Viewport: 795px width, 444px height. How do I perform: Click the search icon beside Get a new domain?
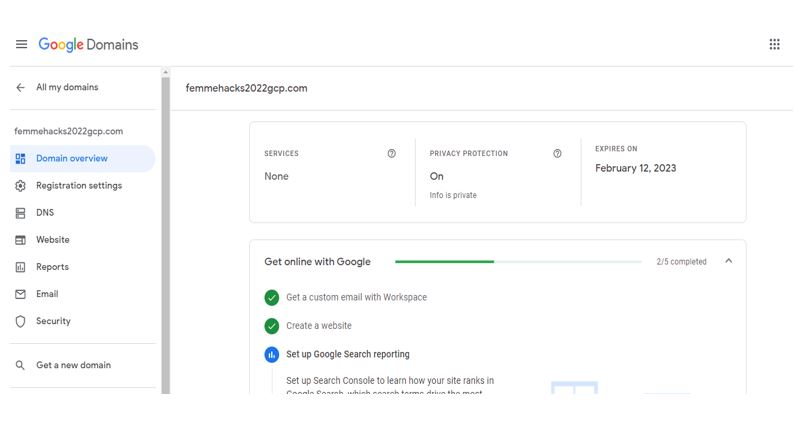[x=20, y=365]
